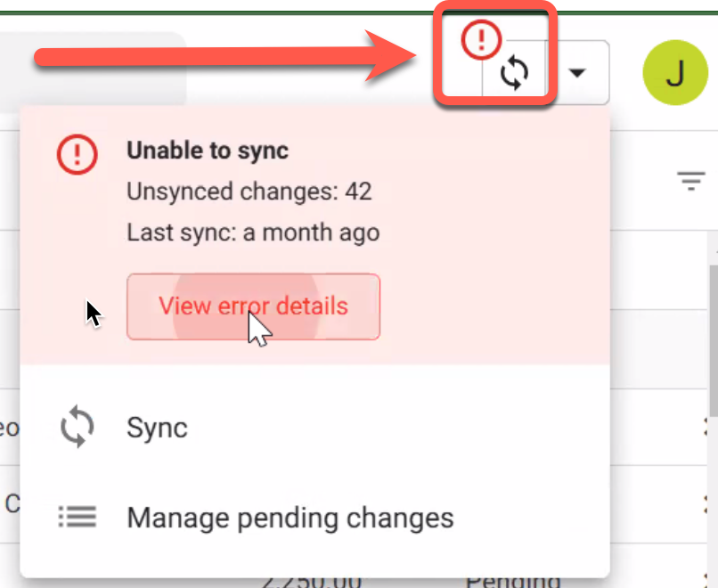Click the gray search field at top left
The height and width of the screenshot is (588, 718).
coord(94,72)
